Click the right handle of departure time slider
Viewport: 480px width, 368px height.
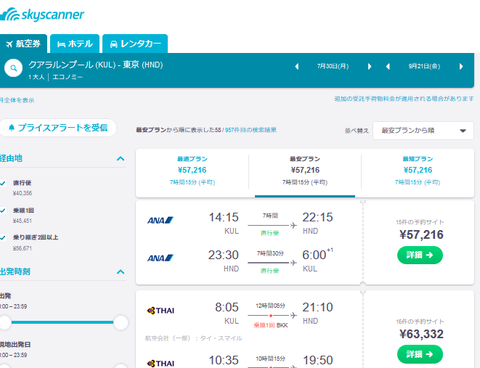pos(121,322)
